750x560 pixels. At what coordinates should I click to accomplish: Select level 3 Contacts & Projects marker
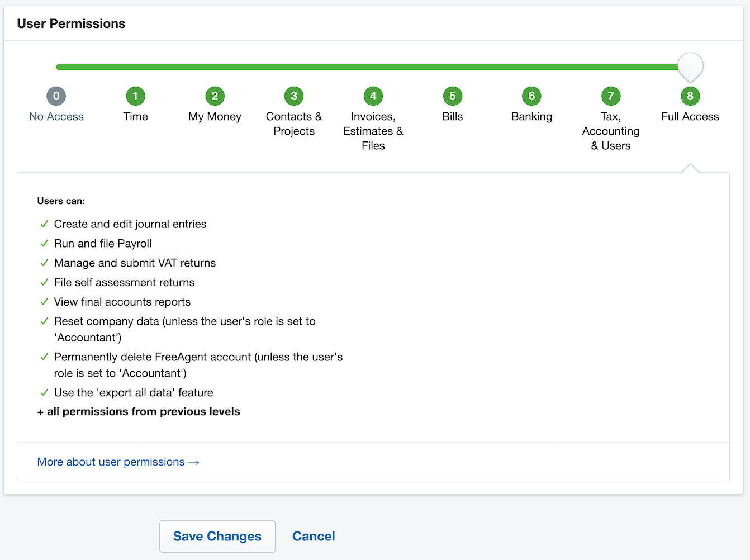(294, 96)
